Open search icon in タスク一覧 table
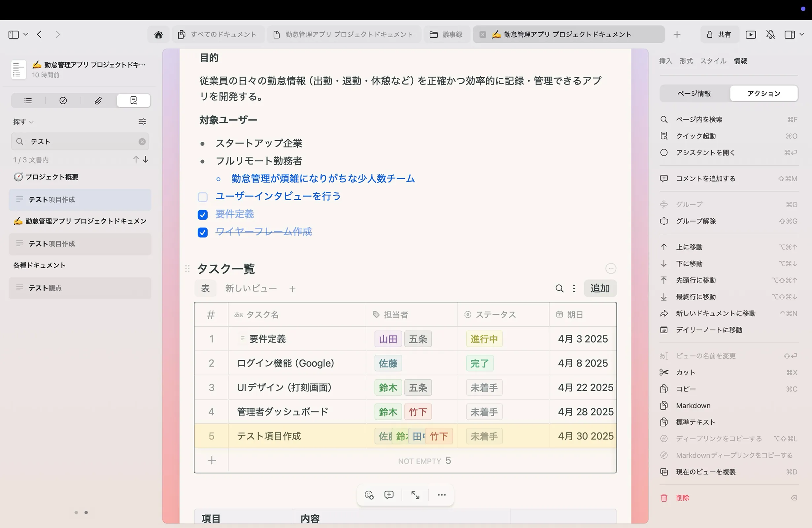Screen dimensions: 812x528 tap(559, 288)
